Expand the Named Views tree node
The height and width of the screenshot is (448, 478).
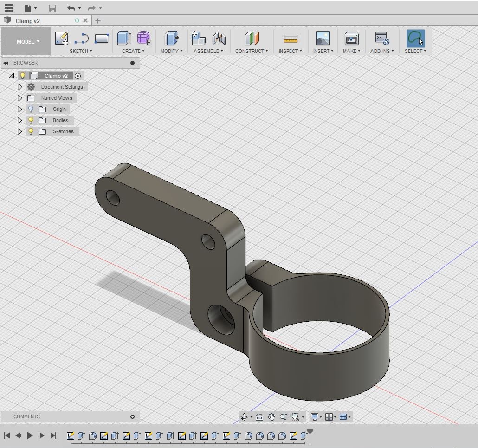(x=19, y=98)
